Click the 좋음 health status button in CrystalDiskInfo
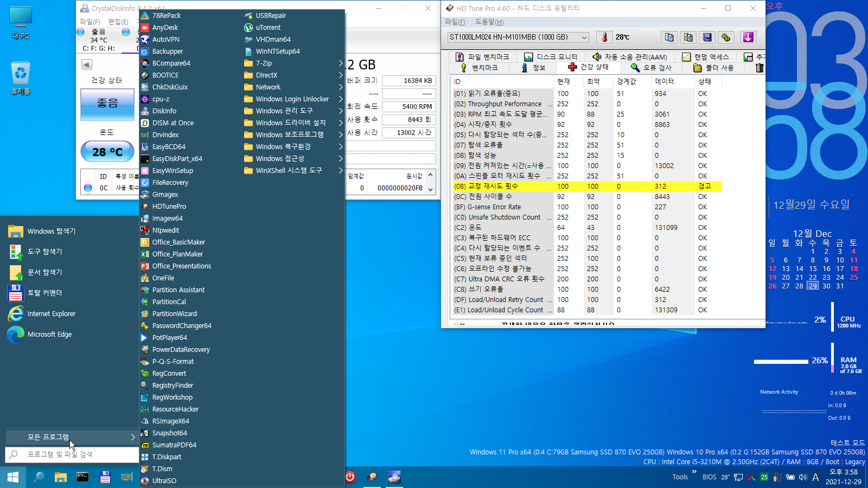Viewport: 868px width, 488px height. click(x=107, y=104)
